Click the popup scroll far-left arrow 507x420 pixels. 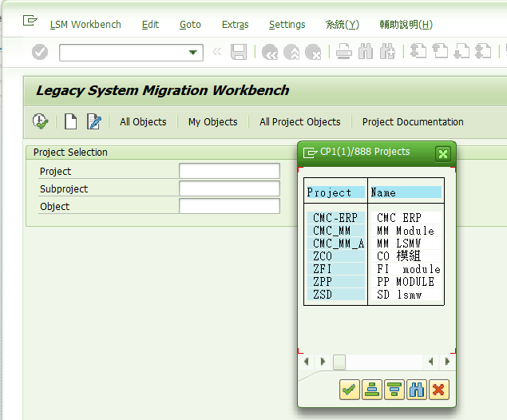pyautogui.click(x=307, y=362)
